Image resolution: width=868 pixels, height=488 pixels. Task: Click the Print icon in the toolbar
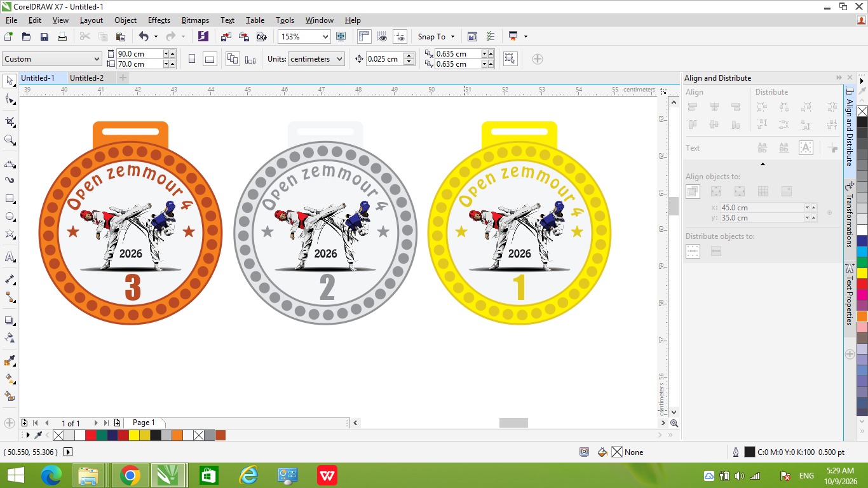pos(62,37)
